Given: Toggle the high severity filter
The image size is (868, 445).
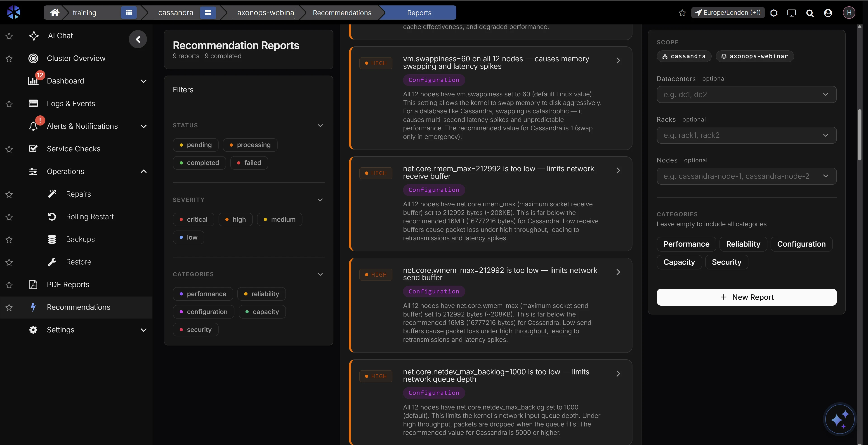Looking at the screenshot, I should click(236, 219).
